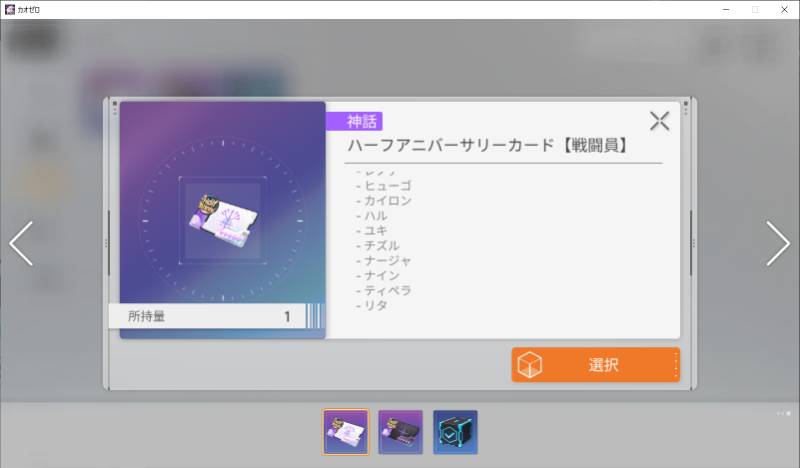Click リタ at the bottom of the list
This screenshot has height=468, width=800.
(x=376, y=305)
